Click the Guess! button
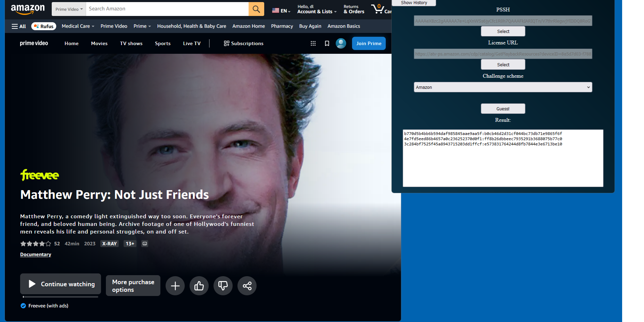644x322 pixels. (x=503, y=109)
